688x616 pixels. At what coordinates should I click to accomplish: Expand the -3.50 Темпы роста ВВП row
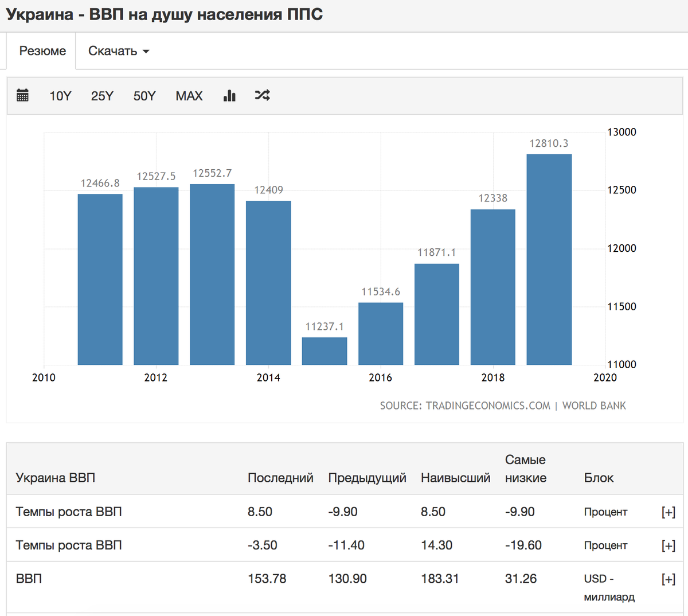click(x=669, y=545)
